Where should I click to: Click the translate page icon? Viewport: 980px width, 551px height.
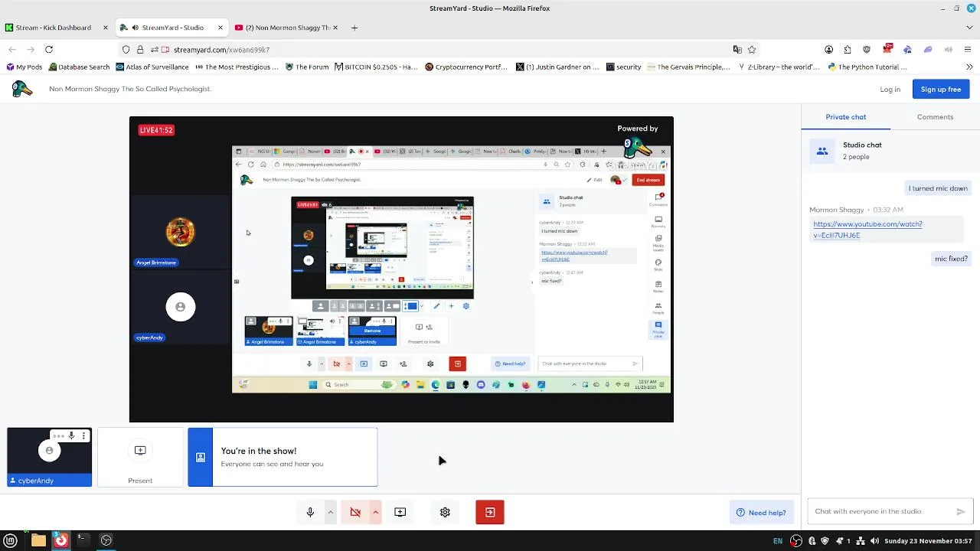coord(737,50)
